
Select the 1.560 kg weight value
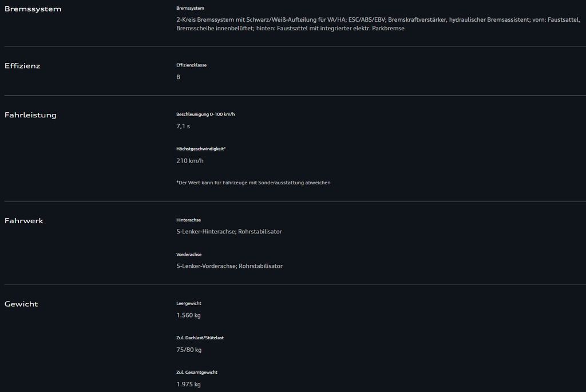pyautogui.click(x=188, y=315)
